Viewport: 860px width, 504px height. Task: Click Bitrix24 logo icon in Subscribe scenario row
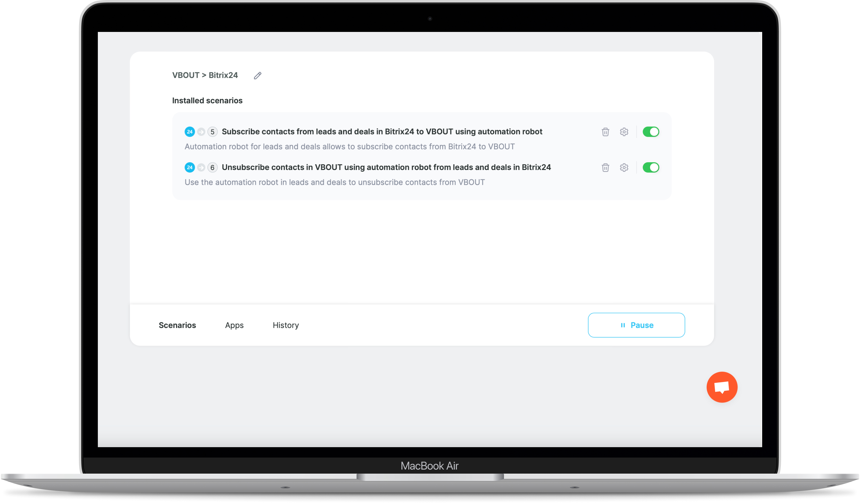190,132
